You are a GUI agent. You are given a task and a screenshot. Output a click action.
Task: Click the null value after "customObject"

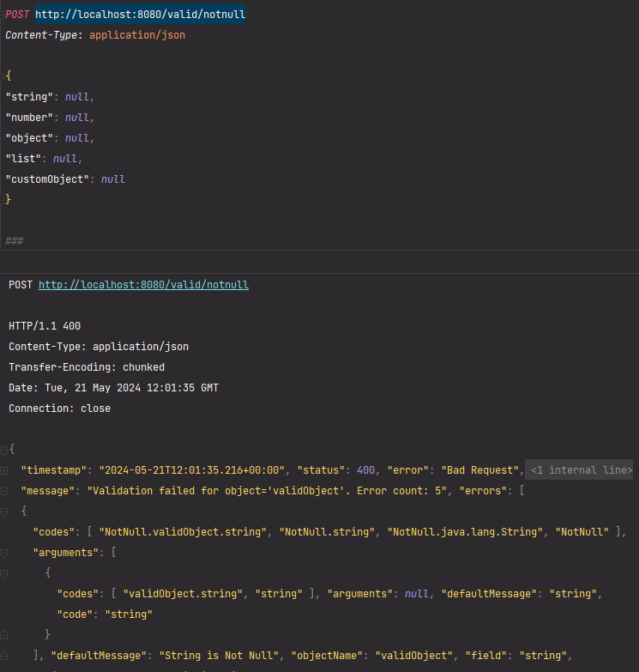pyautogui.click(x=113, y=179)
